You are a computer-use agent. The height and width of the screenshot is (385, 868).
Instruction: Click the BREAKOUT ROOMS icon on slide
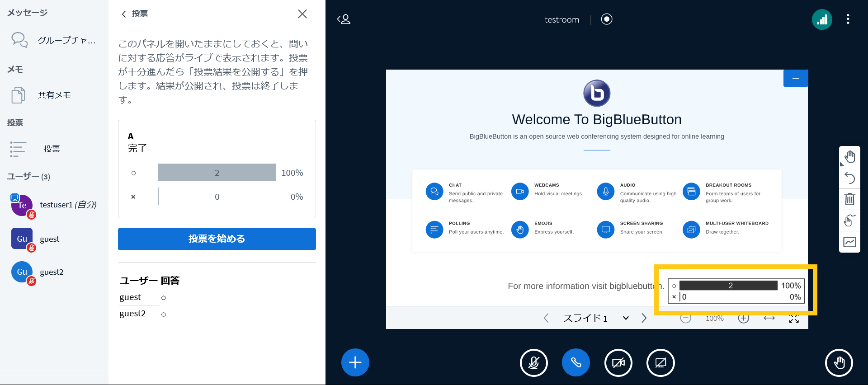[691, 191]
